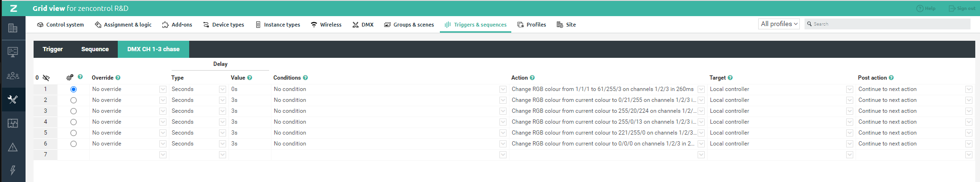
Task: Open the floor plan sidebar icon
Action: pos(13,123)
